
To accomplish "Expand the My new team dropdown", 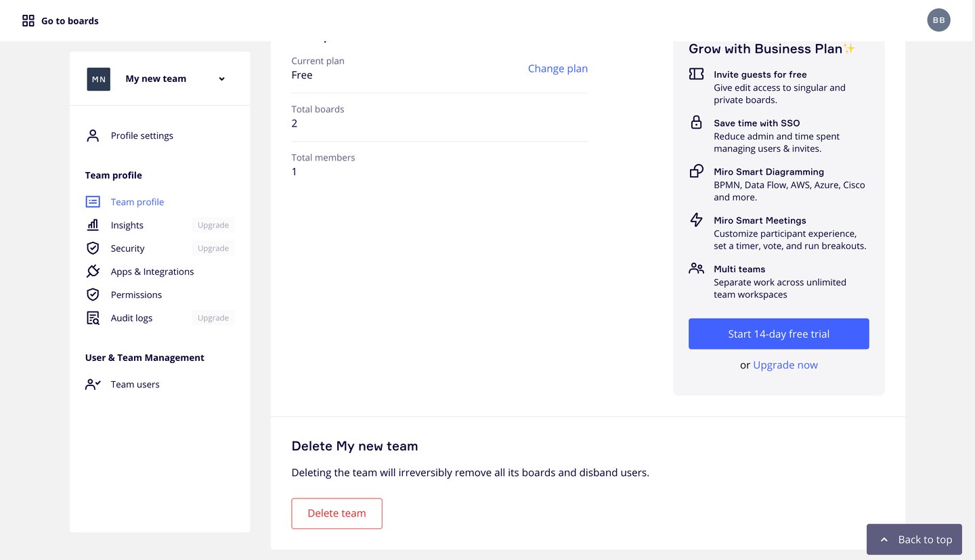I will pyautogui.click(x=221, y=79).
